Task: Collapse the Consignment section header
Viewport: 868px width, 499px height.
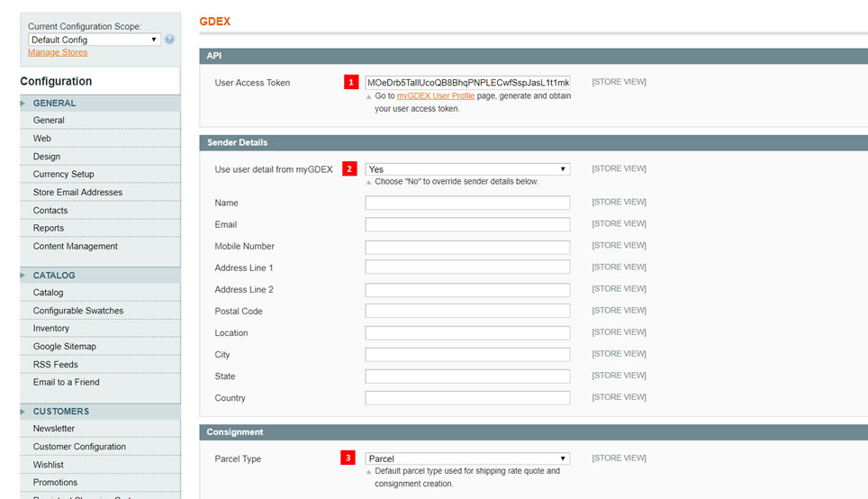Action: [534, 432]
